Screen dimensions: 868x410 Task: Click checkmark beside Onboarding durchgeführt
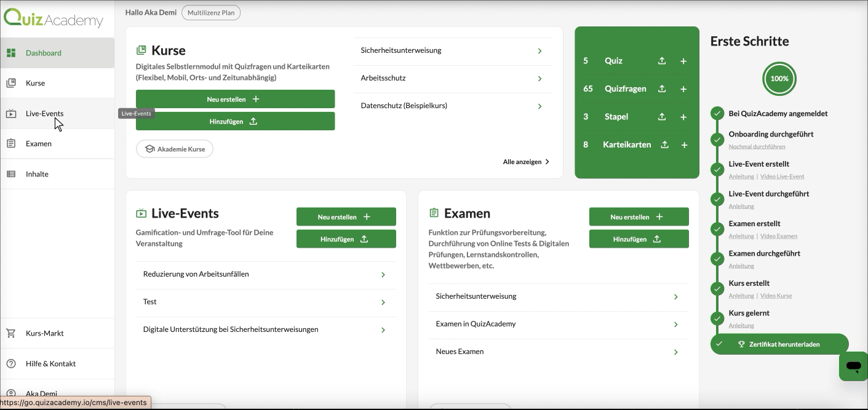coord(717,140)
